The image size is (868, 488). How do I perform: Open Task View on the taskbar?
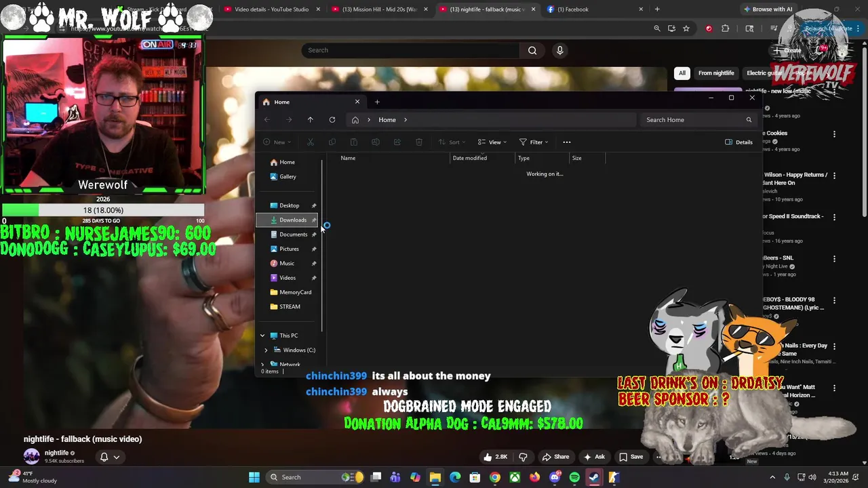376,477
